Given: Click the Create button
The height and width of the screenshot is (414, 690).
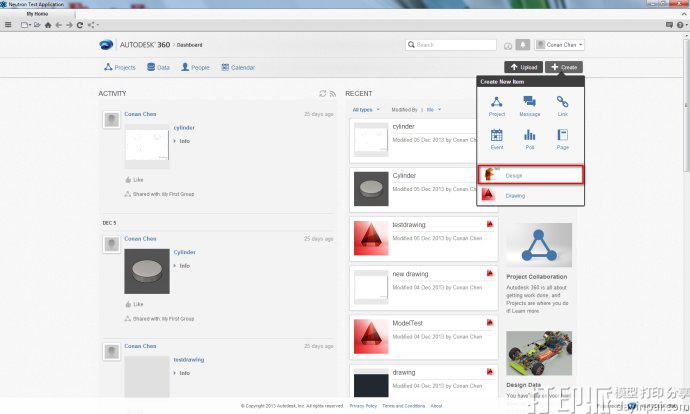Looking at the screenshot, I should pyautogui.click(x=564, y=67).
